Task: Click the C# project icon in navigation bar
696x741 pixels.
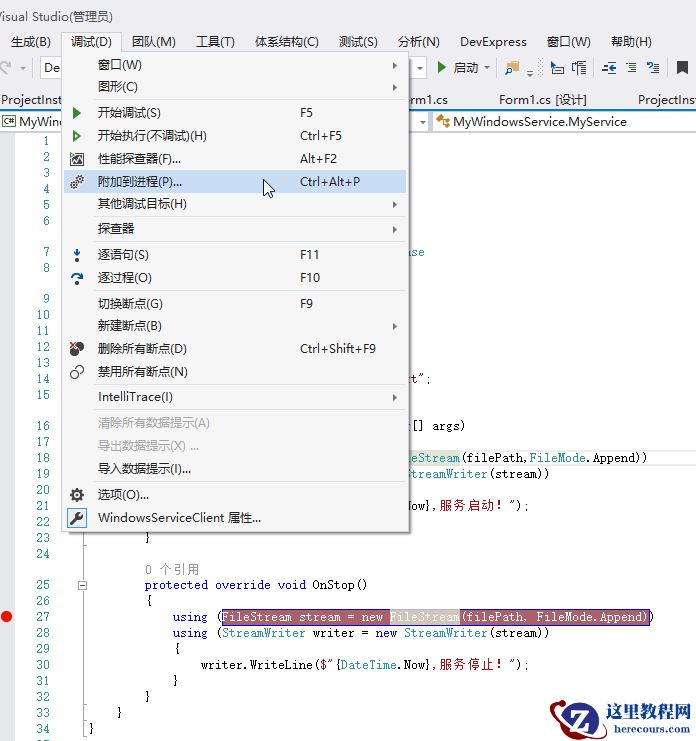Action: click(9, 121)
